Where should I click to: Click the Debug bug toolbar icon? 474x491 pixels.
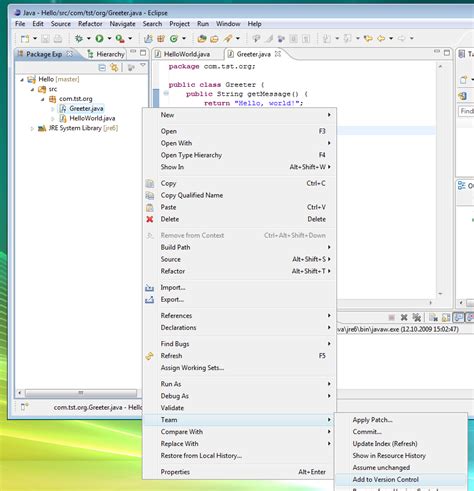point(79,39)
